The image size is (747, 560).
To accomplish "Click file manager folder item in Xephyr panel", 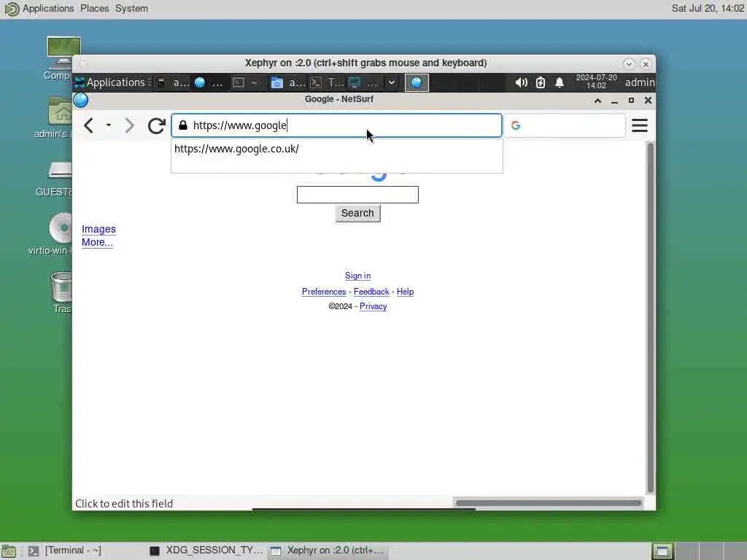I will [x=287, y=82].
